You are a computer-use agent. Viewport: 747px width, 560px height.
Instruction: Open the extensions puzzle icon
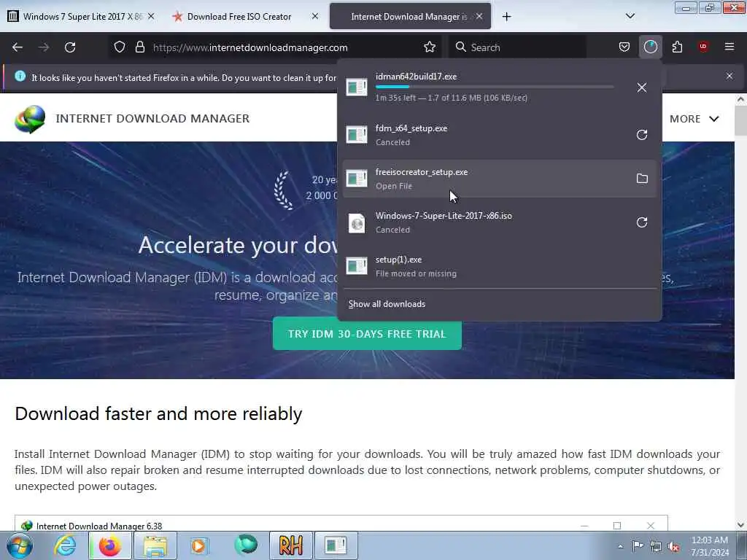(x=677, y=47)
